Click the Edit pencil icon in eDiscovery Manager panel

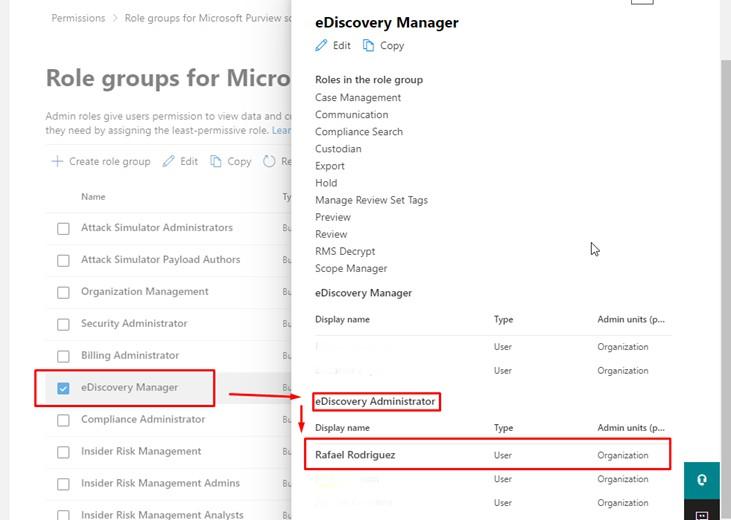(x=321, y=45)
